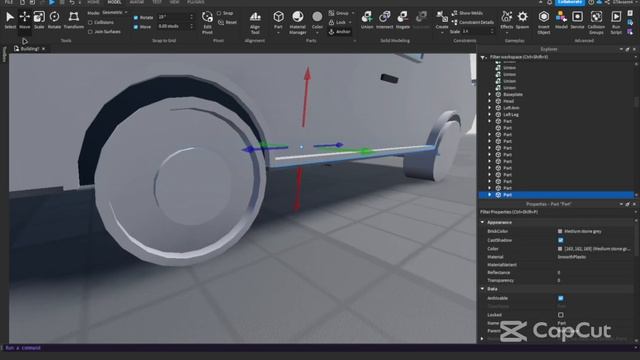Click the blue Collaborate button
Viewport: 640px width, 360px height.
coord(570,2)
